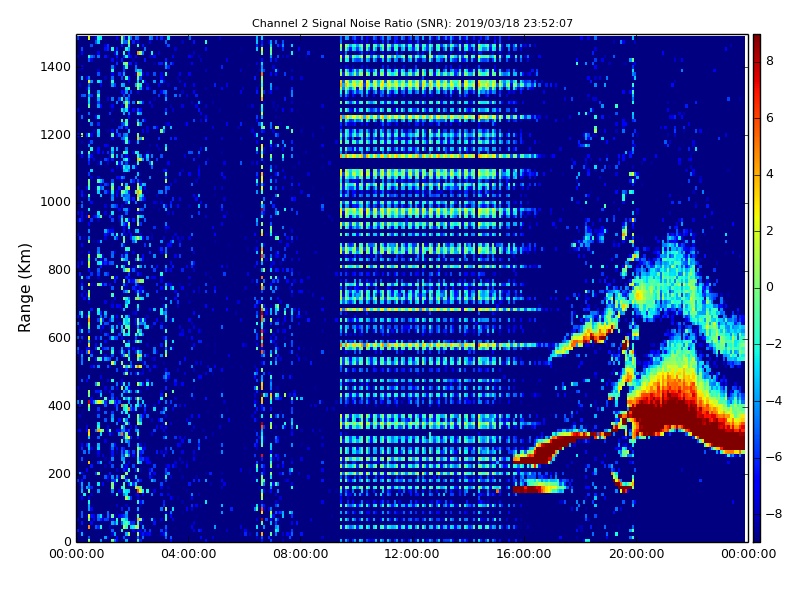The width and height of the screenshot is (800, 600).
Task: Click the y-axis tick label 1000
Action: 56,202
